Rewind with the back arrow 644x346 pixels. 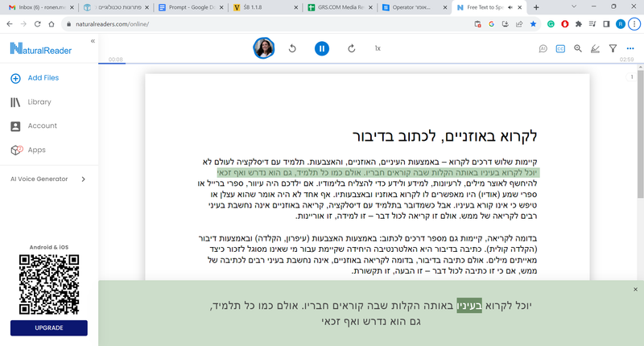click(x=292, y=48)
